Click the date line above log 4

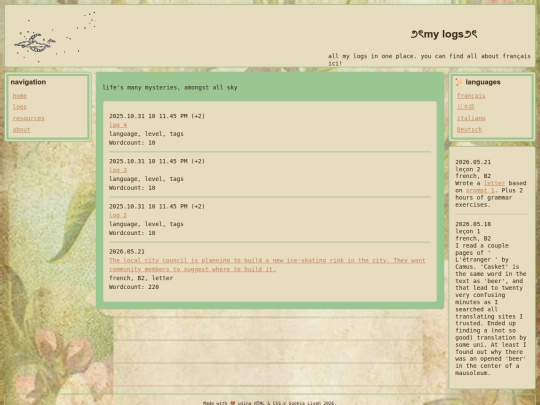[x=157, y=116]
